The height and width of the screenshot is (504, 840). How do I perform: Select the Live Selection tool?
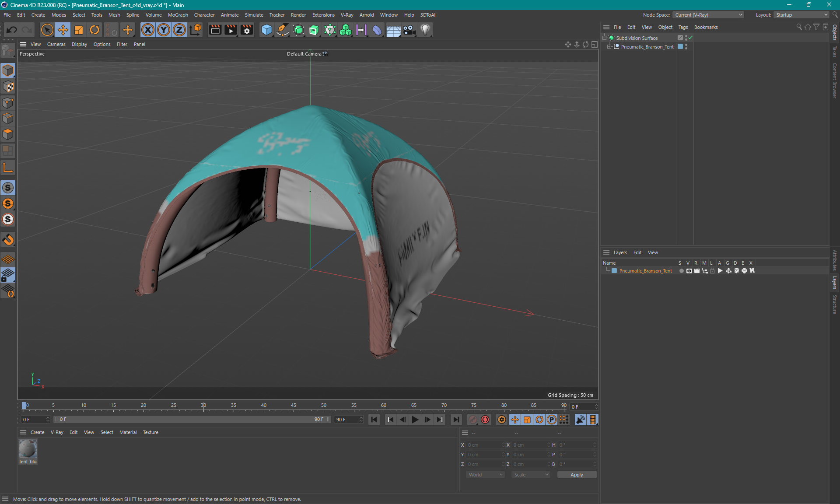47,30
